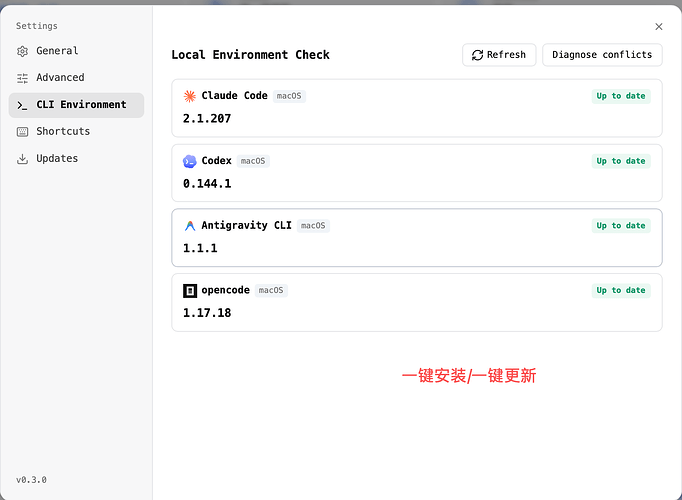Image resolution: width=682 pixels, height=500 pixels.
Task: Click opencode's macOS tag
Action: (x=271, y=290)
